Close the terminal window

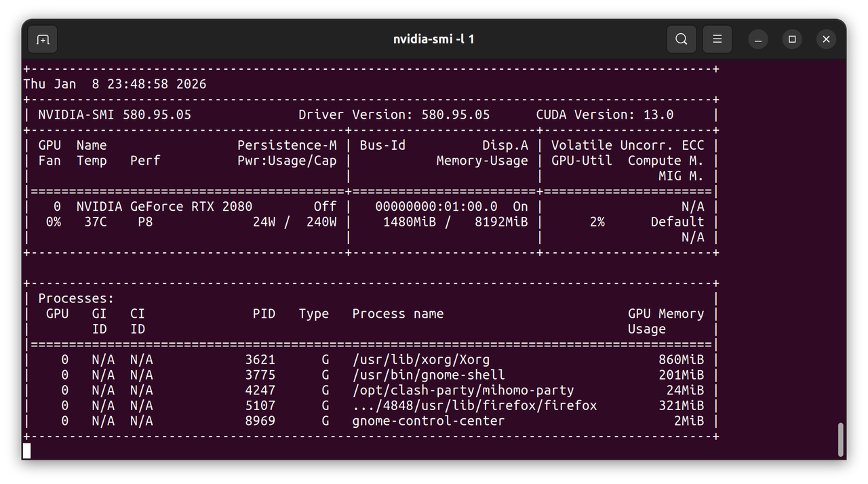pos(826,39)
